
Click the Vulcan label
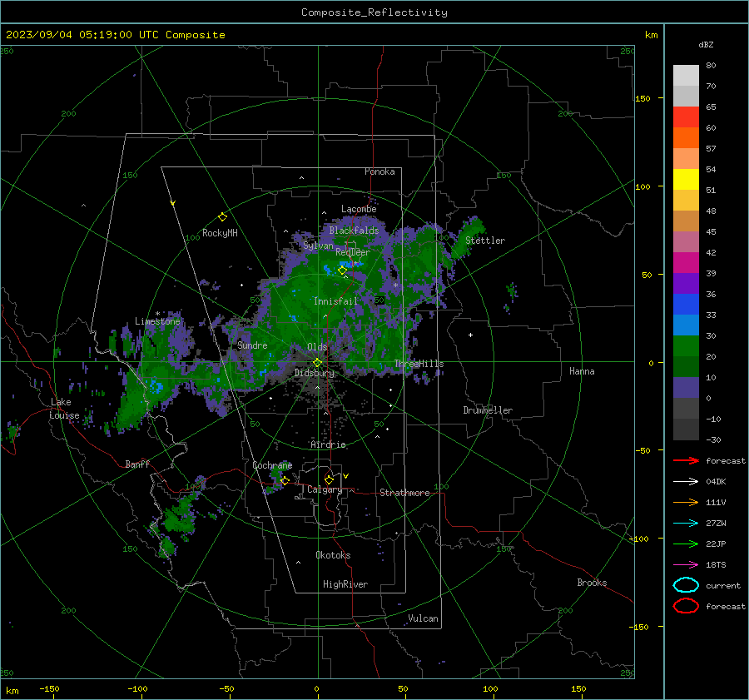pos(424,618)
